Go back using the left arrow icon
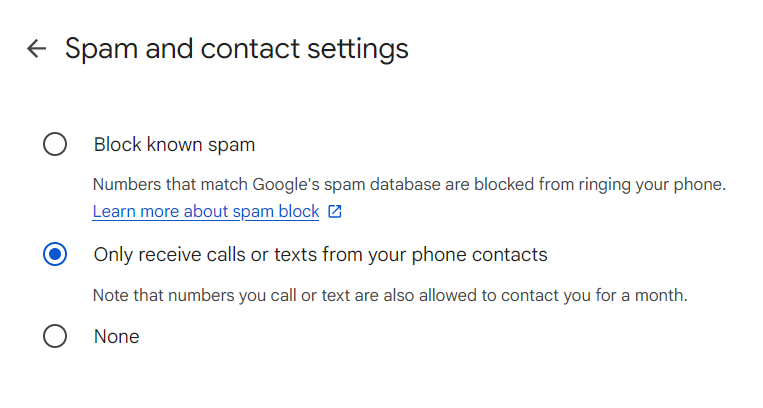 coord(36,48)
